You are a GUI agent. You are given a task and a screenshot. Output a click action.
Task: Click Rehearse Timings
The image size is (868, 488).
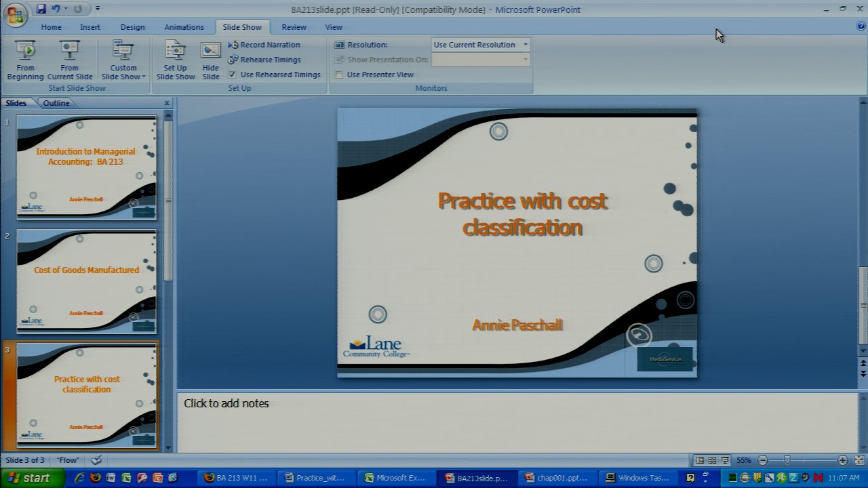click(270, 60)
